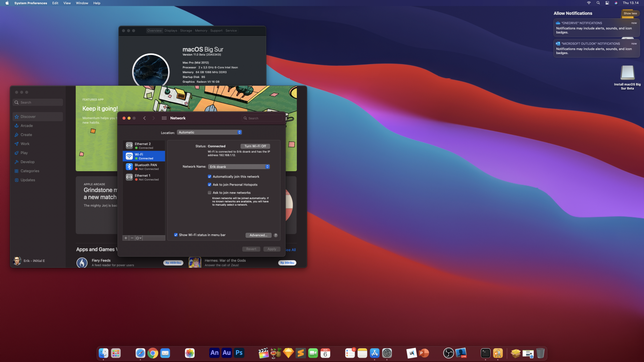Open Create in App Store sidebar
Screen dimensions: 644x362
(38, 135)
